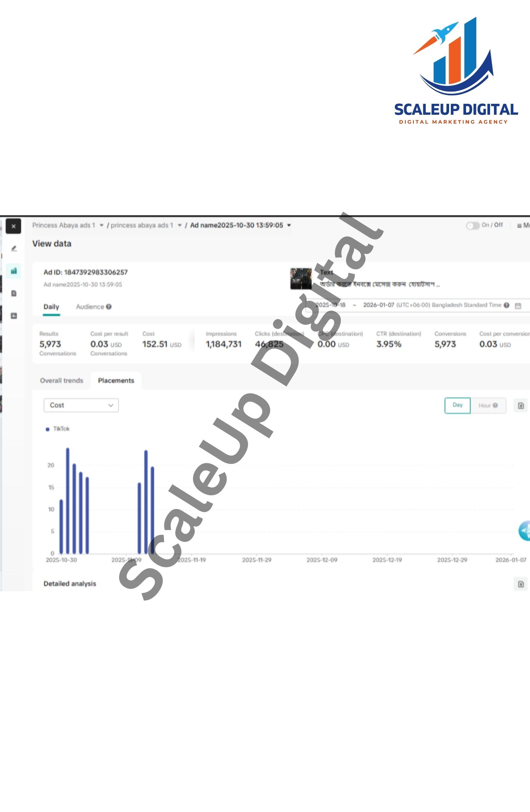Switch chart granularity to Hour
Image resolution: width=530 pixels, height=812 pixels.
(488, 405)
